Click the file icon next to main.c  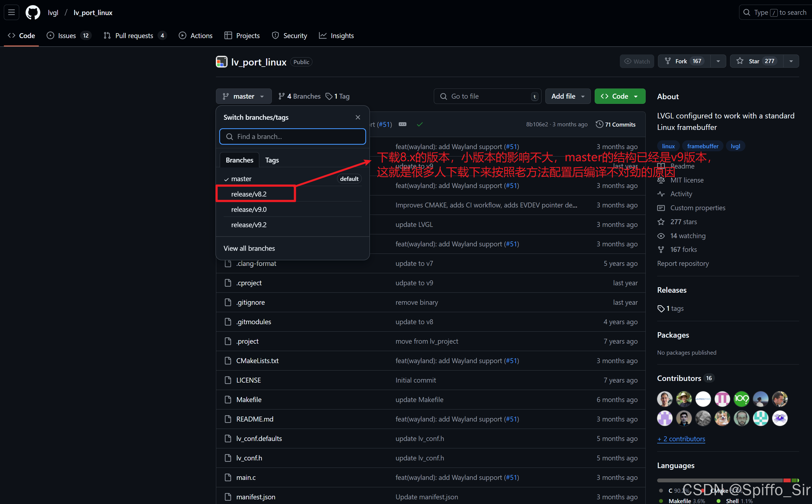click(228, 477)
